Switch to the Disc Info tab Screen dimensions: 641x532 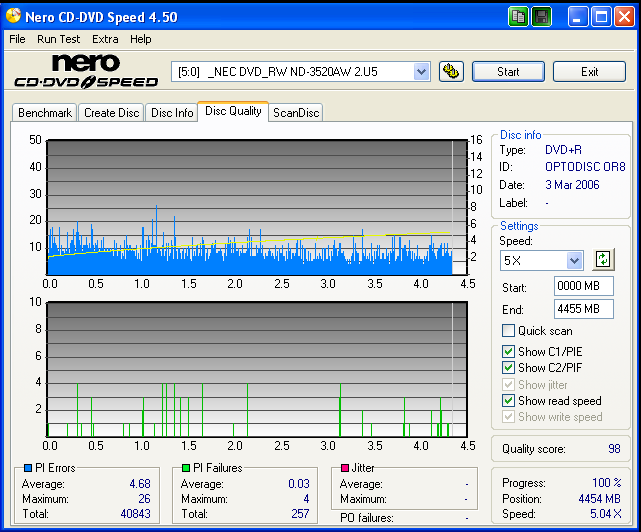(x=172, y=112)
